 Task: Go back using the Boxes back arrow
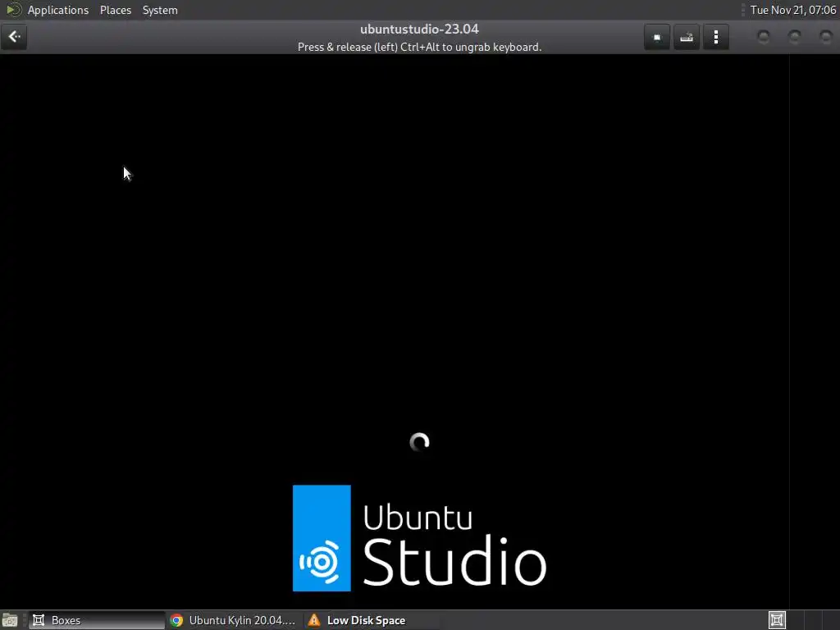point(14,37)
